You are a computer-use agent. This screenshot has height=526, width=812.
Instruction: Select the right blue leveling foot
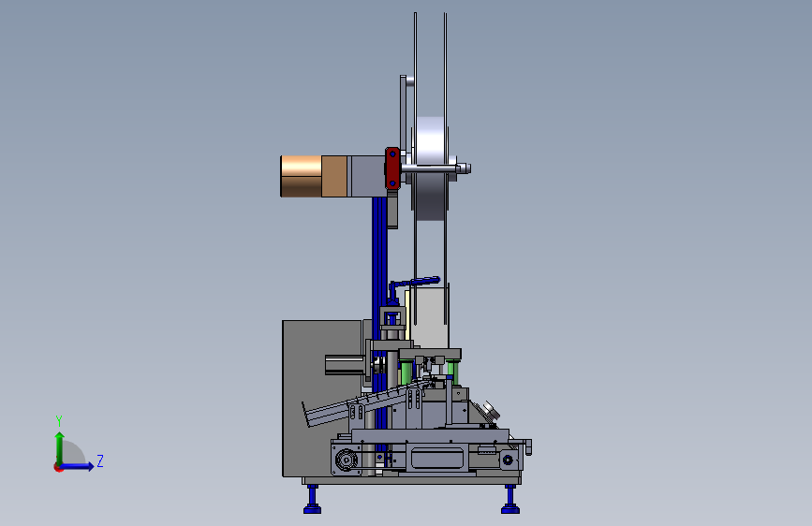[510, 500]
